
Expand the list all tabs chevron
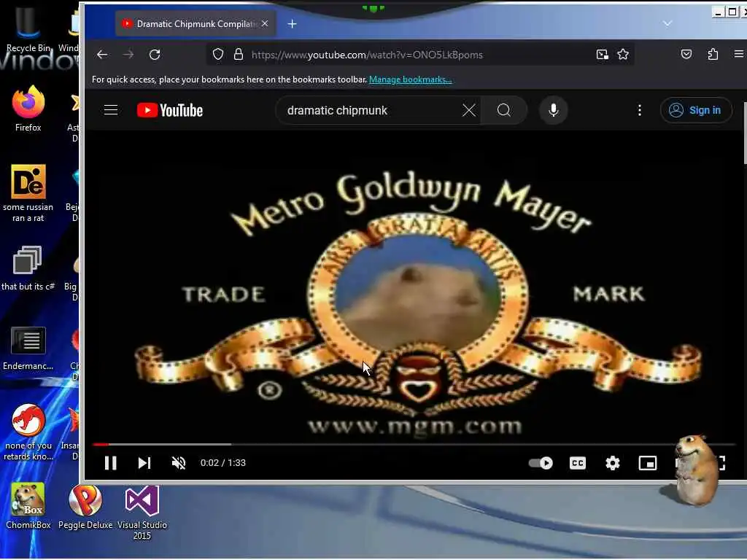[667, 23]
